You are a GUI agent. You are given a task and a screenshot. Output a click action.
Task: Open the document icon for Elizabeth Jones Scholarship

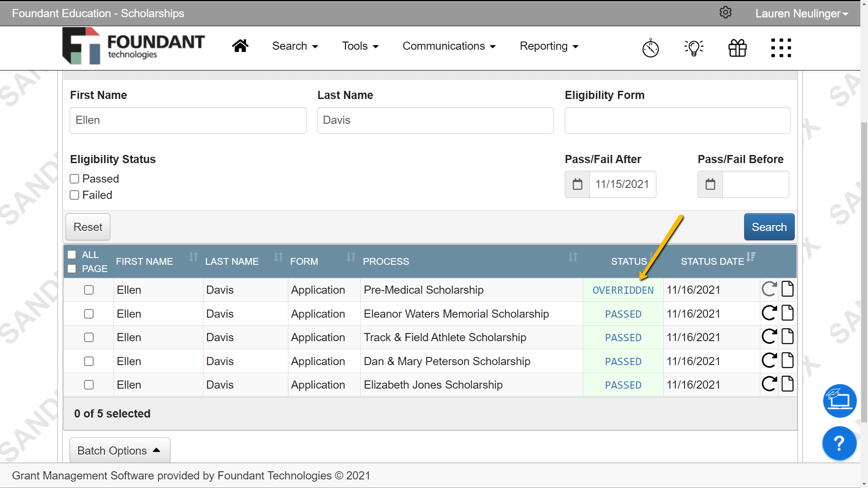pyautogui.click(x=787, y=384)
